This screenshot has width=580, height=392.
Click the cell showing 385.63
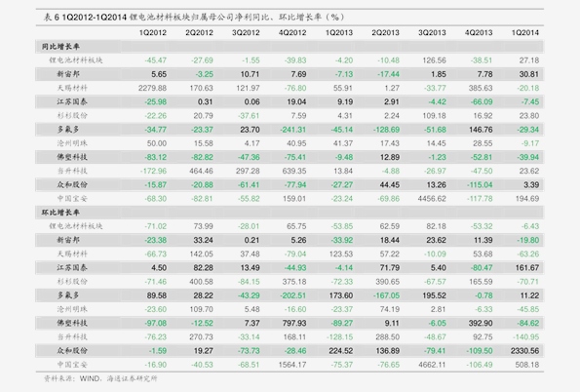pos(481,88)
